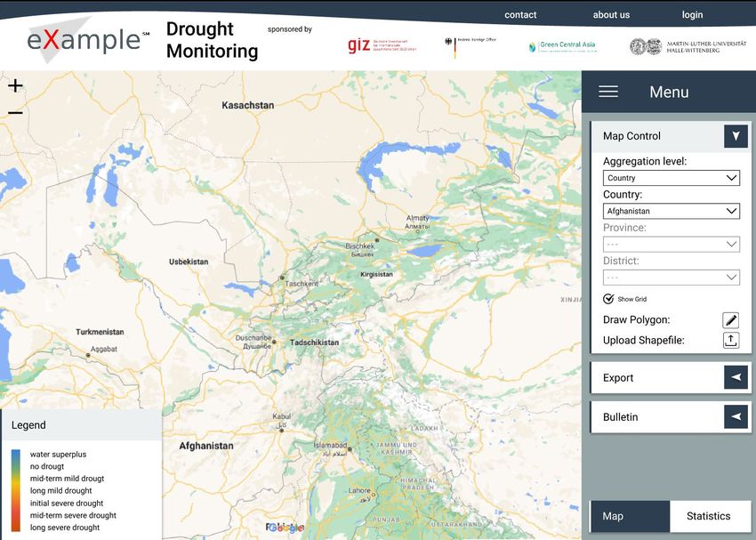Switch to the Map tab
Image resolution: width=756 pixels, height=540 pixels.
pyautogui.click(x=630, y=516)
